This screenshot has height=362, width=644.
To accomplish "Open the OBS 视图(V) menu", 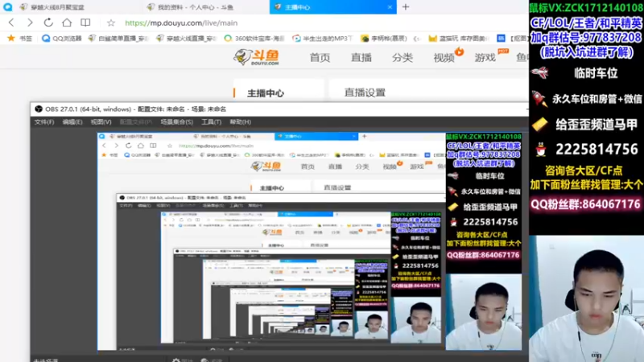I will click(101, 122).
